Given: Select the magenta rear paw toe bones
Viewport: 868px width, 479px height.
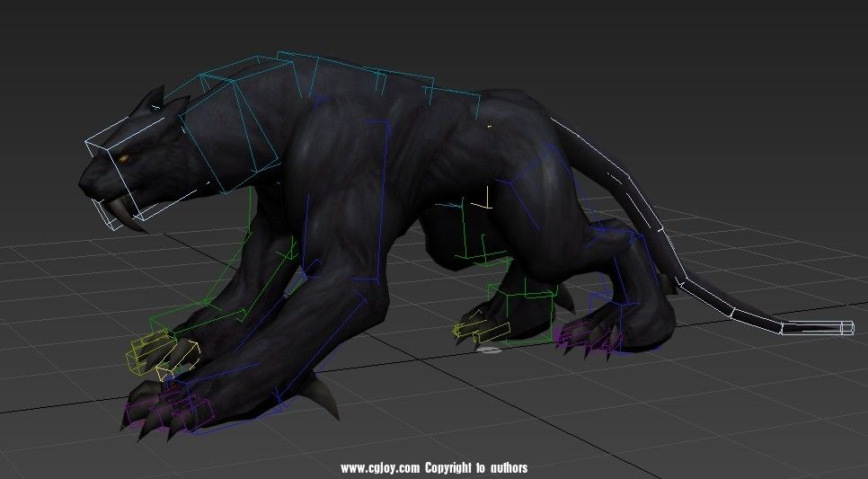Looking at the screenshot, I should pos(584,337).
